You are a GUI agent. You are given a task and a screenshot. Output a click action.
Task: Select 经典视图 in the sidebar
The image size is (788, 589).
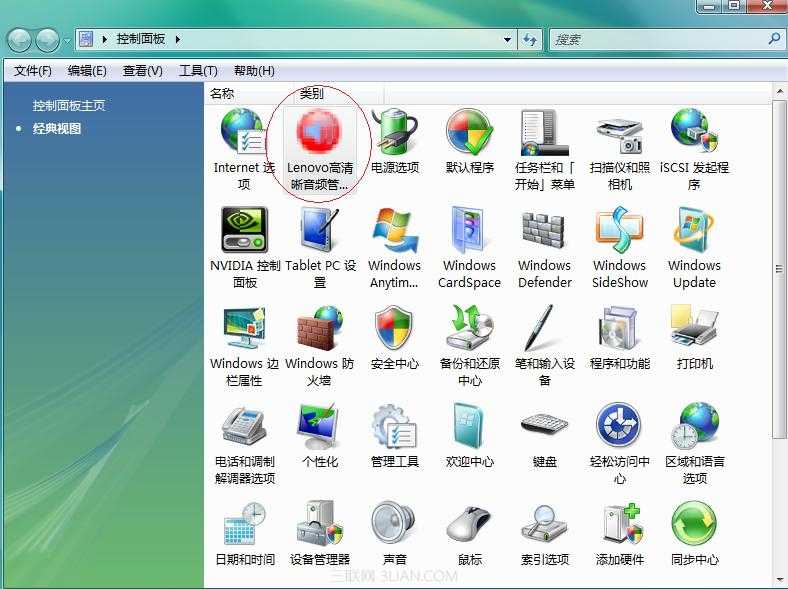tap(57, 128)
